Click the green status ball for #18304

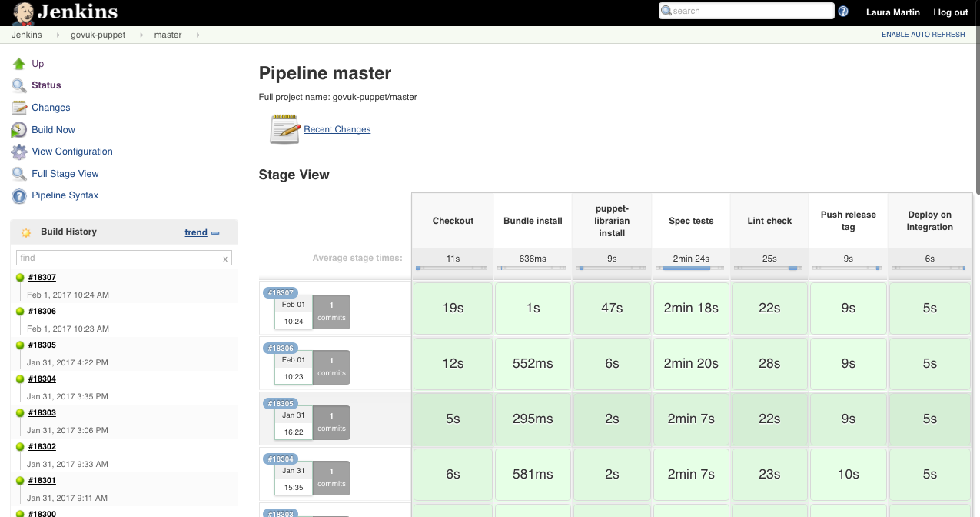20,379
